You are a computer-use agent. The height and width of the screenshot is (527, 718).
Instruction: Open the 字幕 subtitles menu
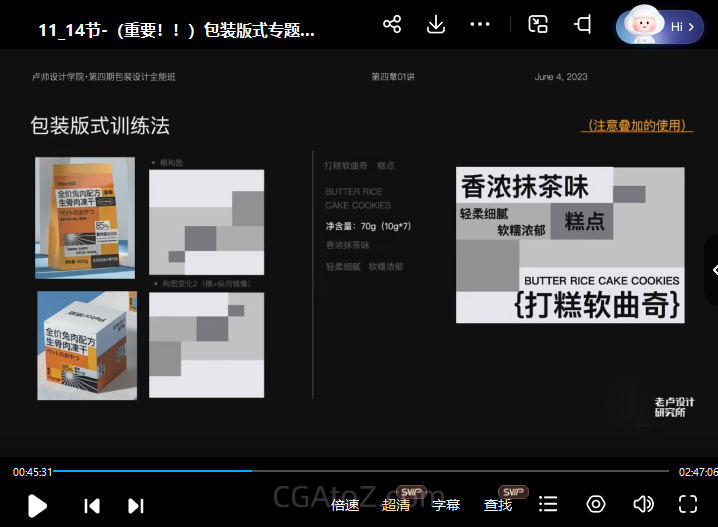(446, 505)
